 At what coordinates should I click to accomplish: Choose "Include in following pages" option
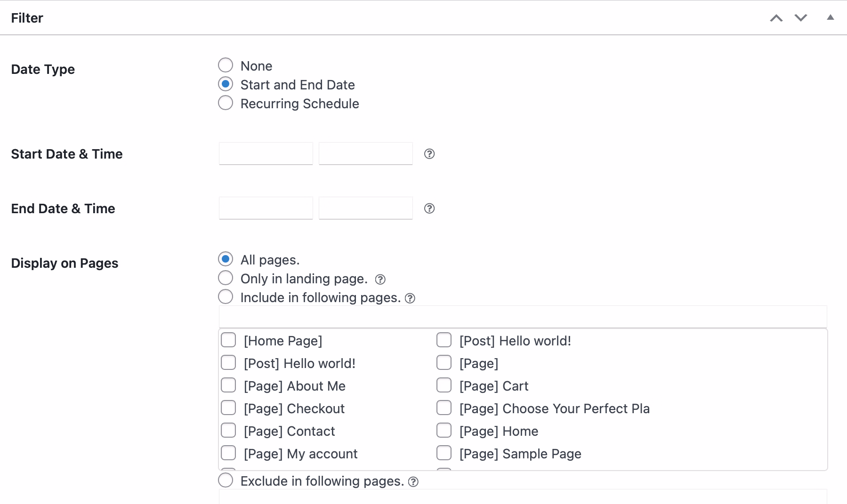coord(226,296)
